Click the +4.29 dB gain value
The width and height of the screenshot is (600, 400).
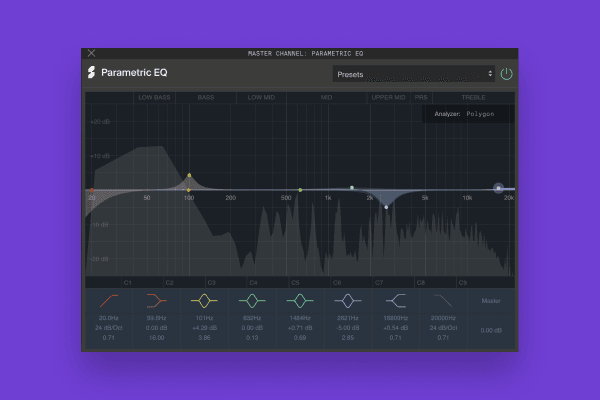[x=204, y=328]
